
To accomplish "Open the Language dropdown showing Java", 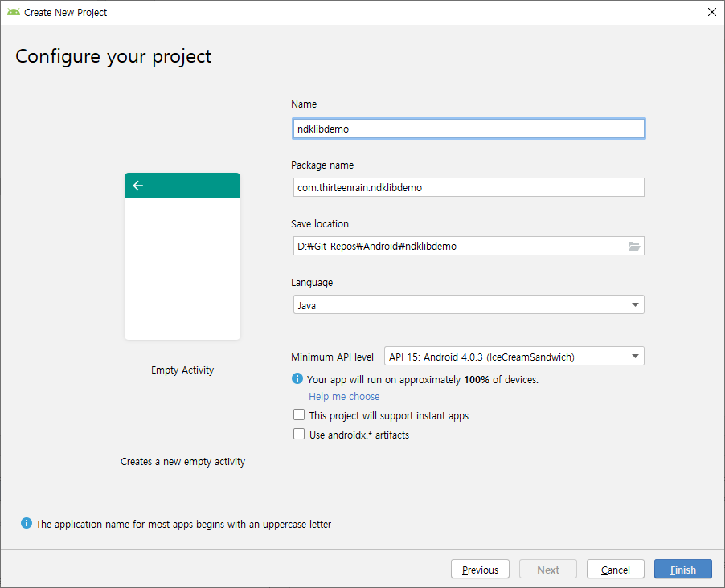I will pyautogui.click(x=469, y=305).
